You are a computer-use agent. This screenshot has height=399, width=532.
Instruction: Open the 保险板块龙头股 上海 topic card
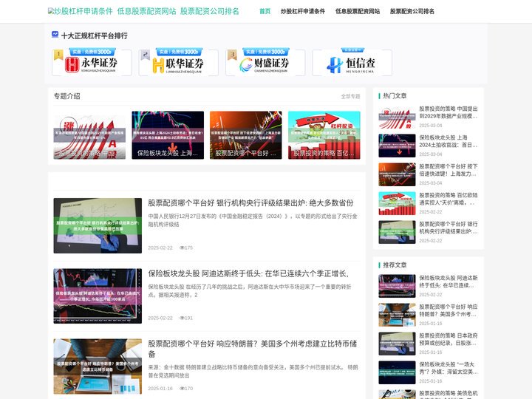(x=168, y=135)
